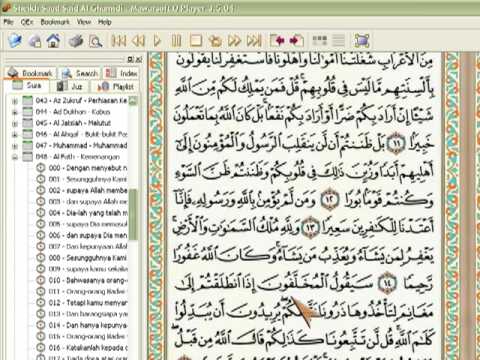
Task: Click the next page arrow icon
Action: point(296,41)
